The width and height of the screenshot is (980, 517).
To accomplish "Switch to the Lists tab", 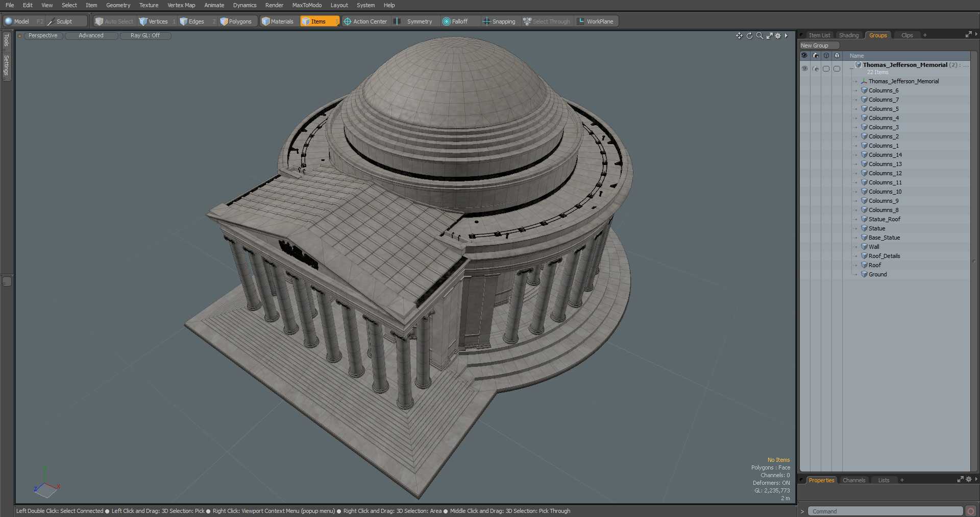I will coord(884,480).
